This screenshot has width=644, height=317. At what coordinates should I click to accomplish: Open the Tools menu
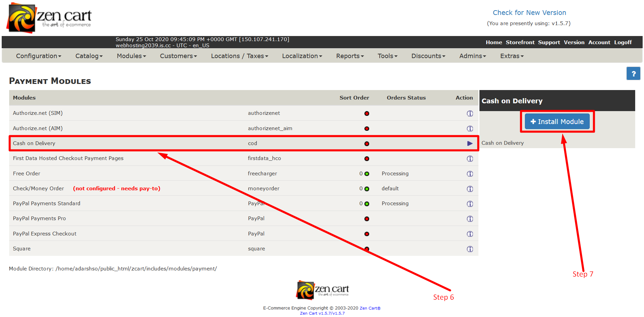387,56
